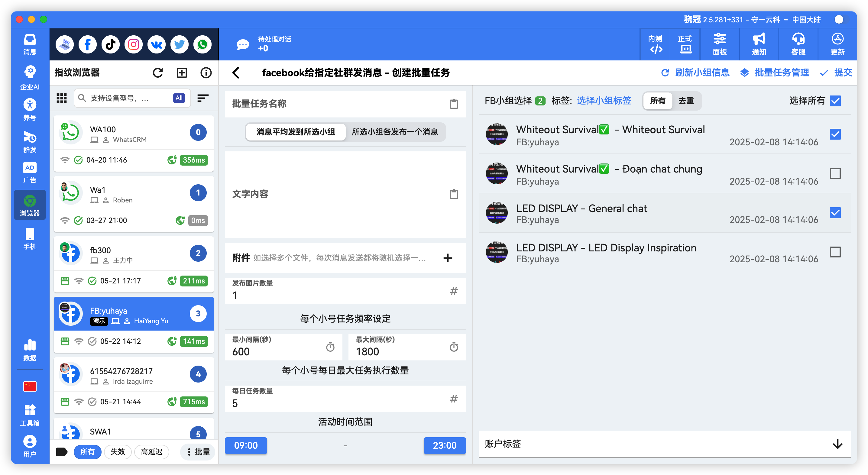
Task: Open the WhatsApp platform filter icon
Action: [x=202, y=44]
